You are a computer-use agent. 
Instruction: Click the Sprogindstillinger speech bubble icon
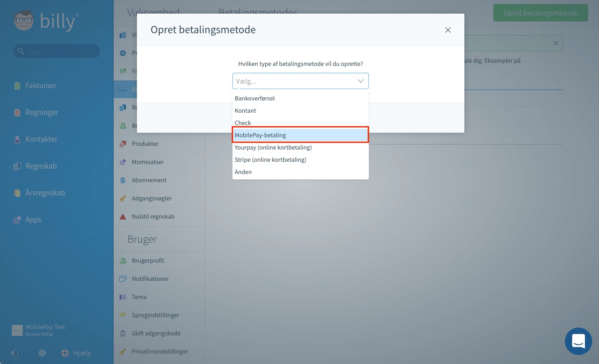(x=123, y=315)
